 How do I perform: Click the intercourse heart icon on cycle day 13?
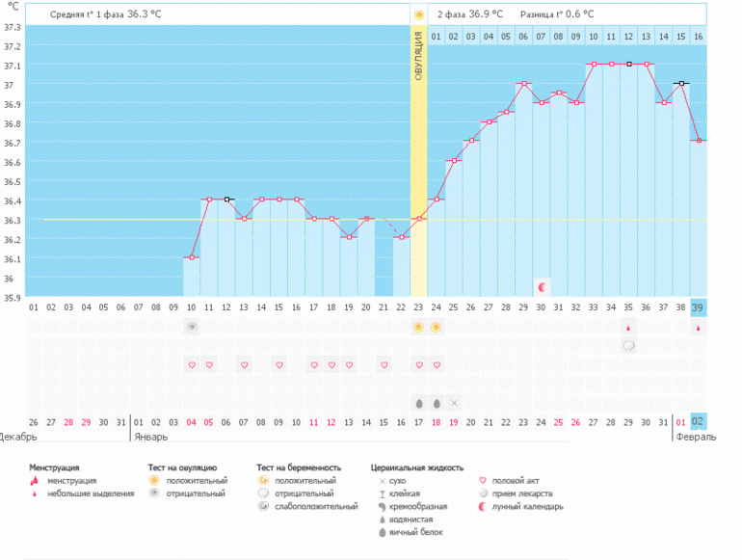point(244,365)
